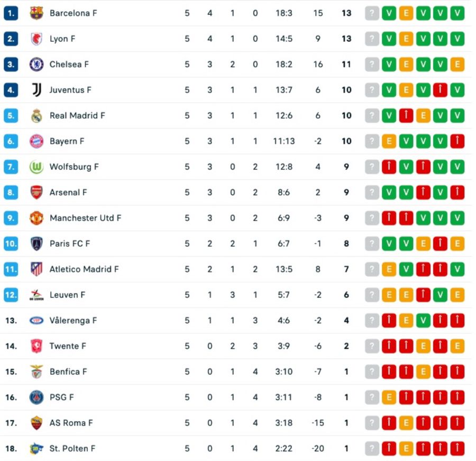This screenshot has height=461, width=476.
Task: Open the Atletico Madrid F team page
Action: pos(84,269)
